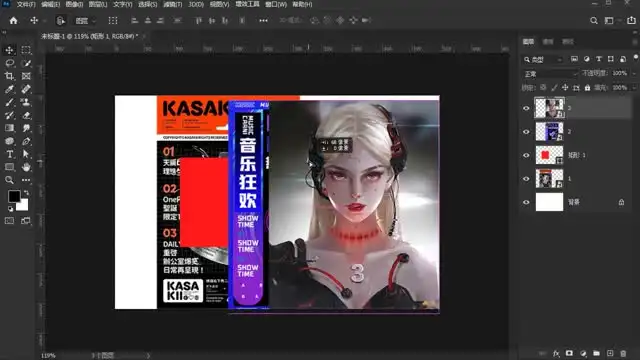Select the Move tool in the toolbox
Viewport: 640px width, 360px height.
click(9, 50)
